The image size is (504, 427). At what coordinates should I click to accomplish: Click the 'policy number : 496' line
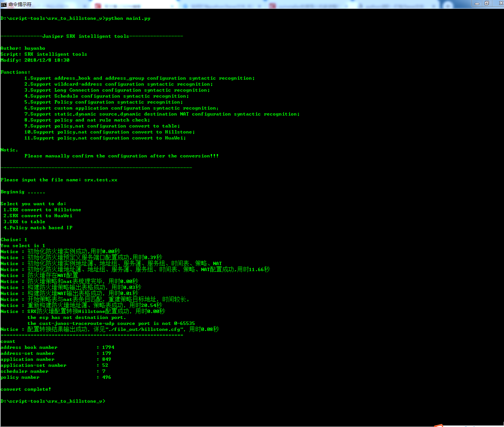coord(56,377)
